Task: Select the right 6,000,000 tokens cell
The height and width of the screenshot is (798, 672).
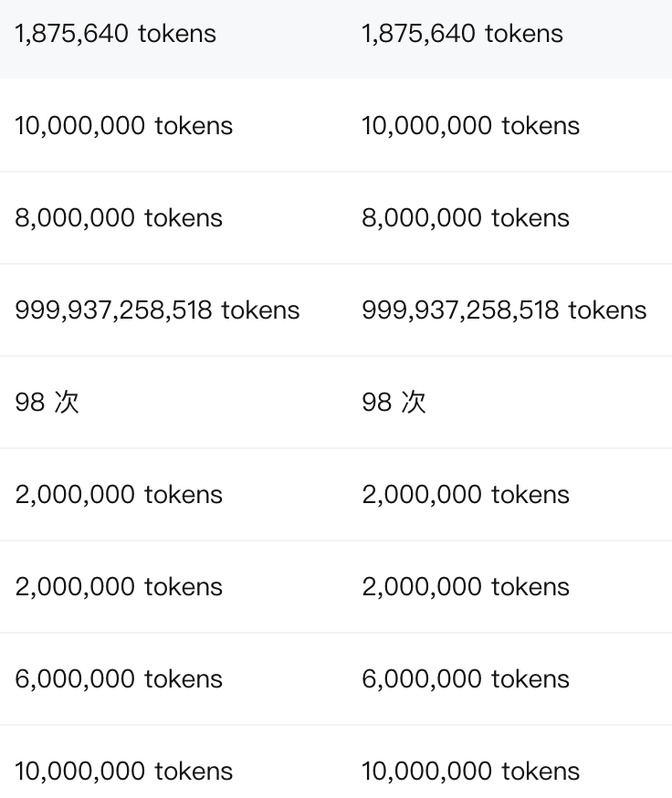Action: pos(466,679)
